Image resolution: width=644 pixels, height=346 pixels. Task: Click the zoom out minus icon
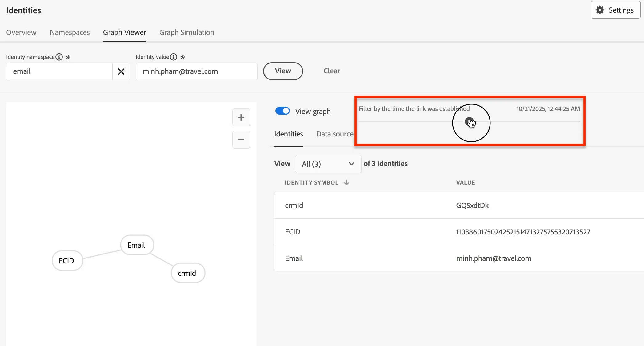coord(241,140)
